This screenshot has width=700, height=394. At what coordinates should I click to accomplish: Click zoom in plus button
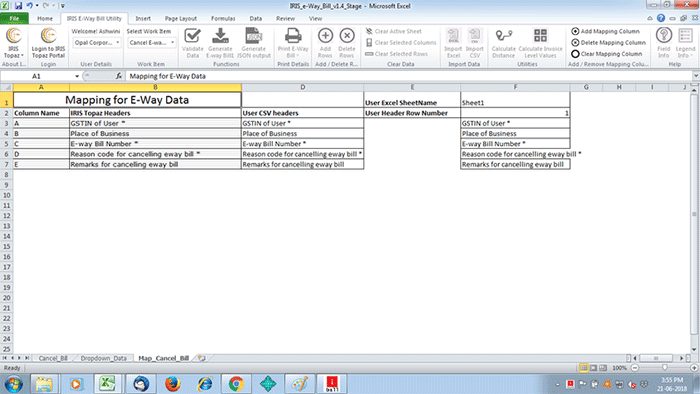click(694, 368)
